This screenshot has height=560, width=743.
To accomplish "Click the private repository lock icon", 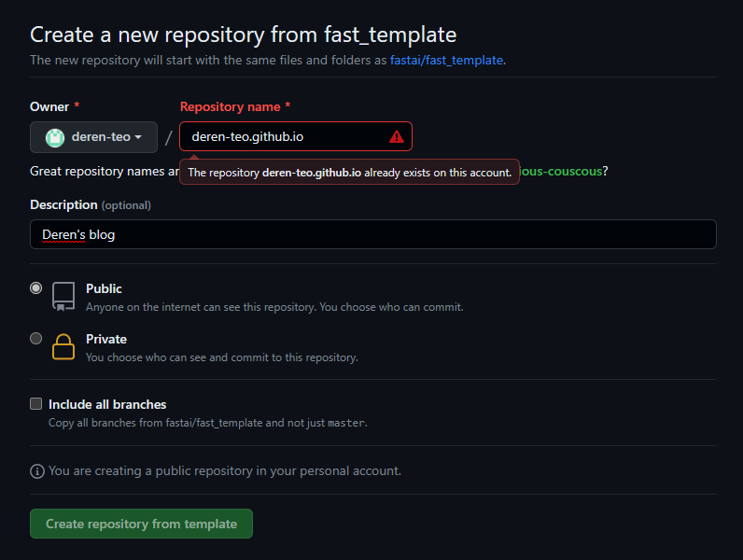I will [63, 347].
